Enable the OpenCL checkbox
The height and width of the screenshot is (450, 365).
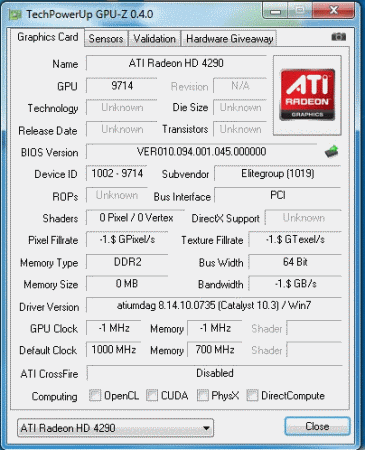tap(95, 395)
